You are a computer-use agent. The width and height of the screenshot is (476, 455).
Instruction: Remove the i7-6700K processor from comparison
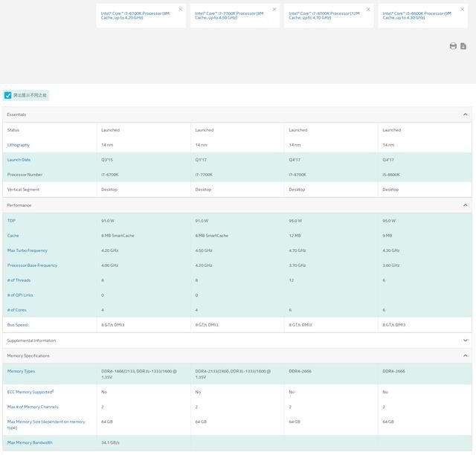pos(181,10)
